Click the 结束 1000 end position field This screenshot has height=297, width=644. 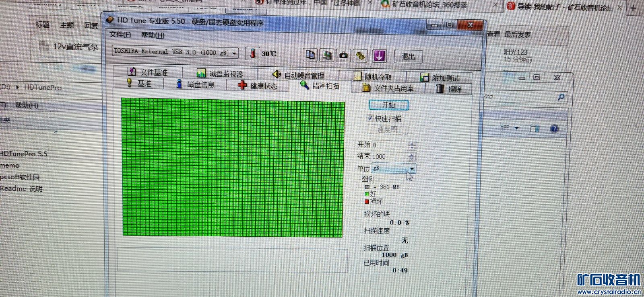(x=390, y=157)
